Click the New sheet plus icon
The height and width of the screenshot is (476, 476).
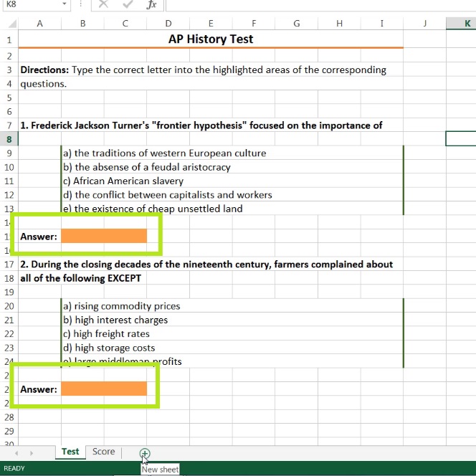click(x=145, y=454)
